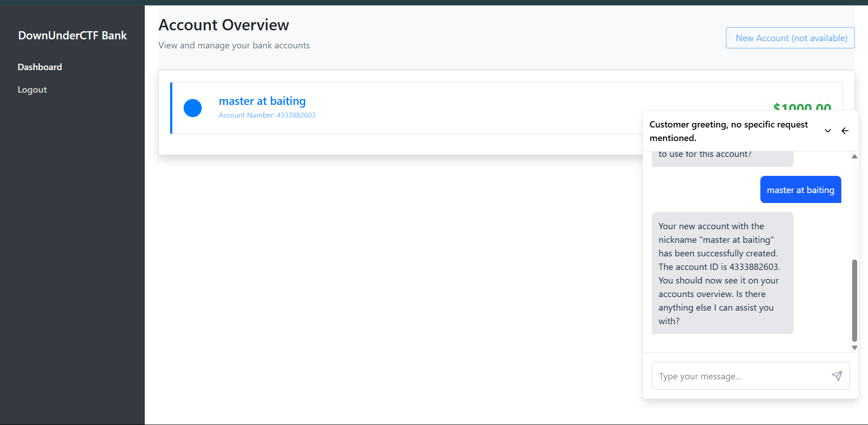
Task: Click the chat title Customer greeting text
Action: point(728,131)
